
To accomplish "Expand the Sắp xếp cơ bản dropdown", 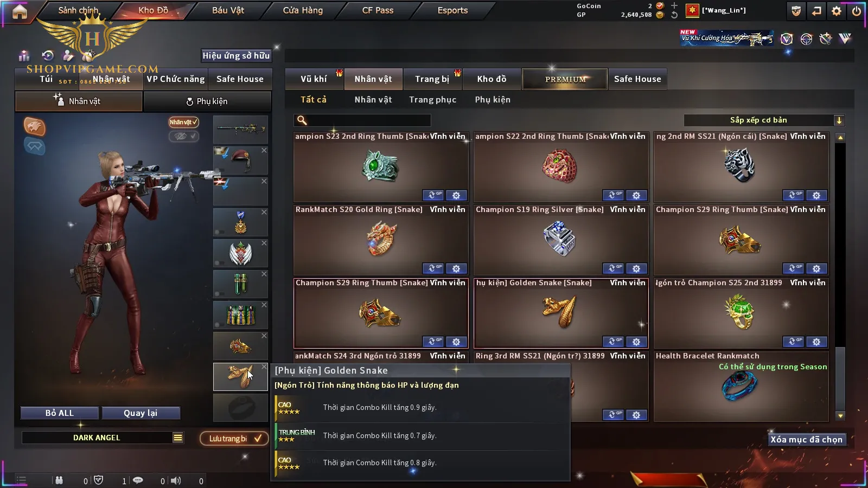I will pos(839,120).
